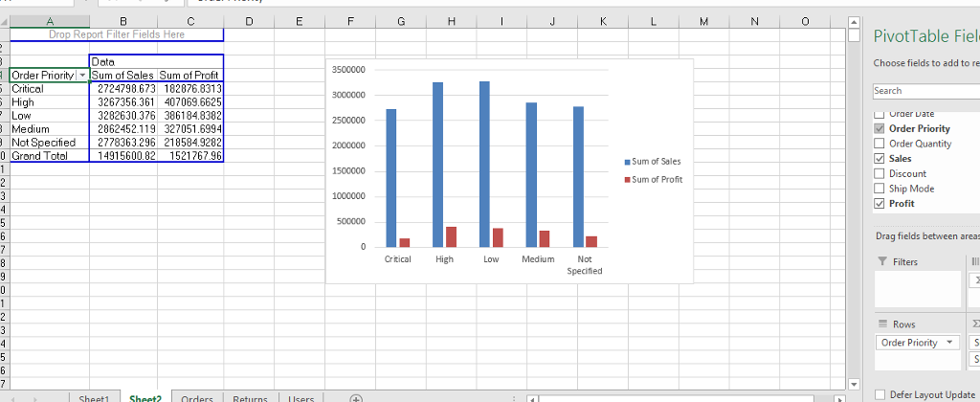Click the Drop Report Filter Fields Here area
980x402 pixels.
pos(116,35)
